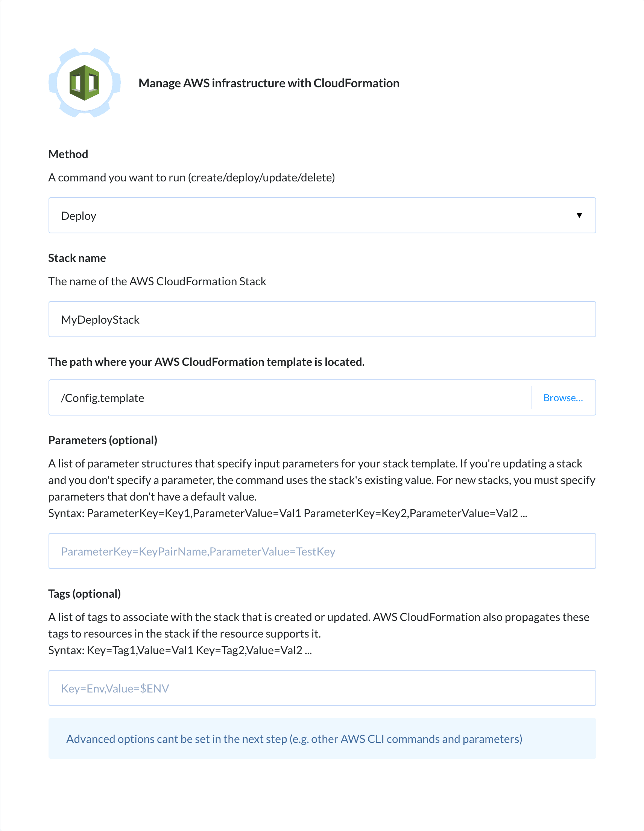Screen dimensions: 644x831
Task: Click the Method section heading
Action: pyautogui.click(x=68, y=154)
